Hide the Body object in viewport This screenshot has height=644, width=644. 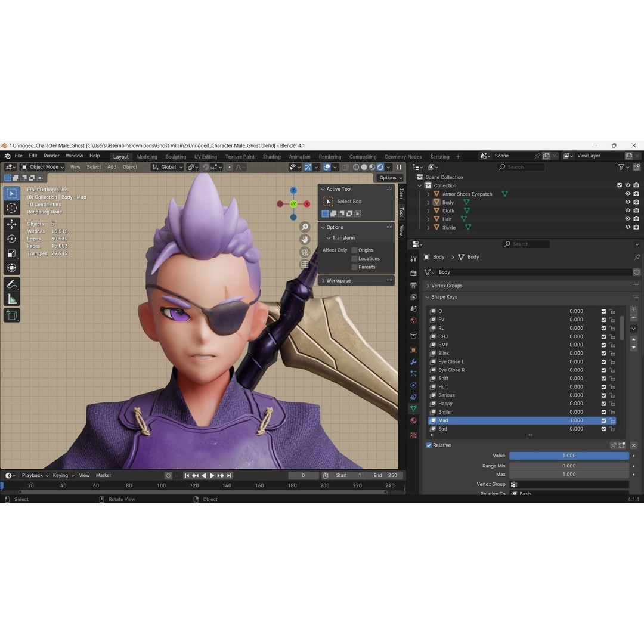[x=627, y=202]
